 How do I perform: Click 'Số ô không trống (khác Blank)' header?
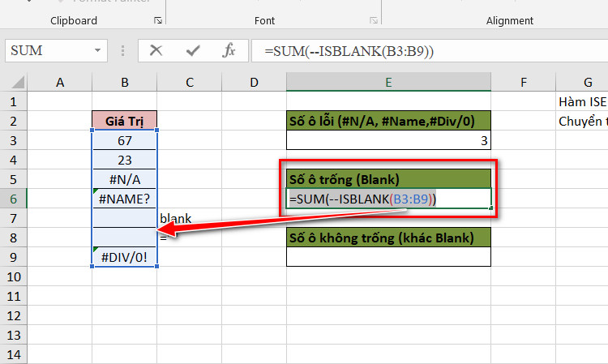pos(388,238)
